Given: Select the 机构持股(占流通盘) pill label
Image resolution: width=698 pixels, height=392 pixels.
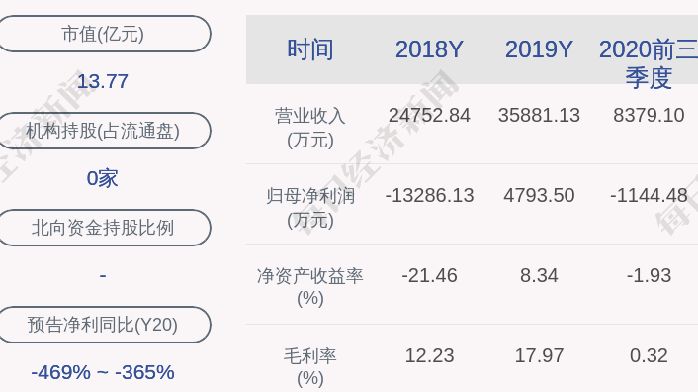Looking at the screenshot, I should pos(103,131).
